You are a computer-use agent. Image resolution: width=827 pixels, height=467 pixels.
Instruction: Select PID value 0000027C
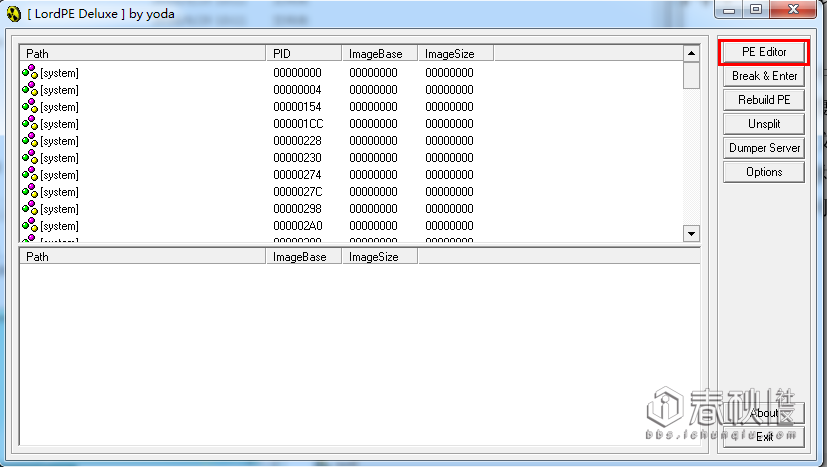tap(297, 192)
